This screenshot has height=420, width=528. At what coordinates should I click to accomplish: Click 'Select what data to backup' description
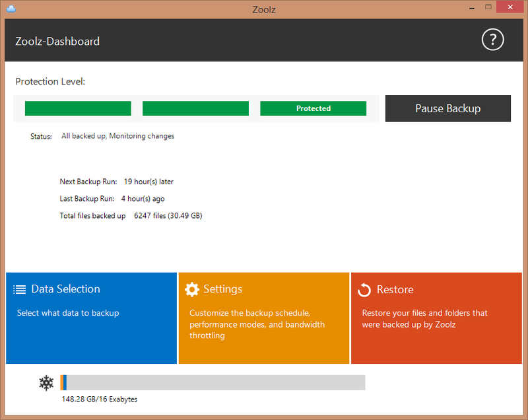[68, 313]
